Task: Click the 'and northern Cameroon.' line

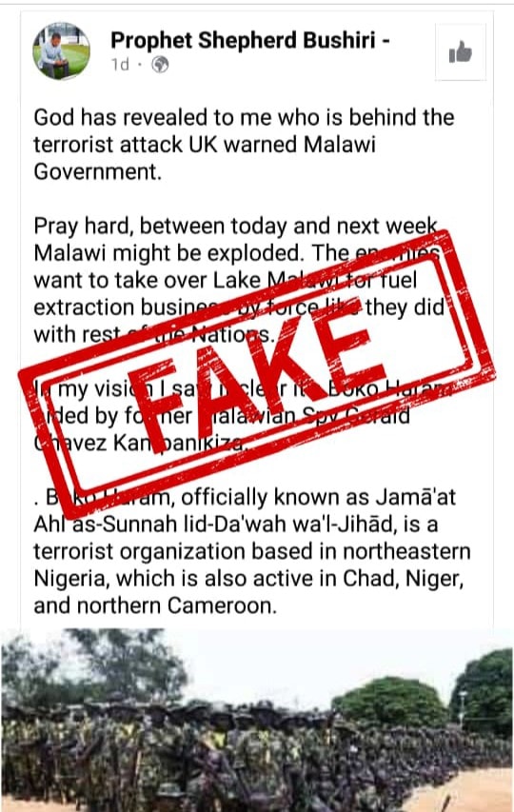Action: [x=155, y=605]
